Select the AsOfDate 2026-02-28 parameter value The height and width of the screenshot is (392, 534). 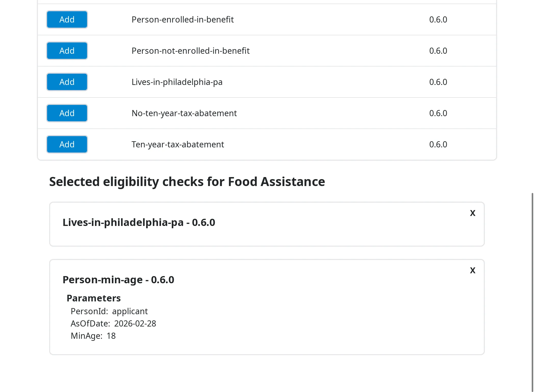135,323
